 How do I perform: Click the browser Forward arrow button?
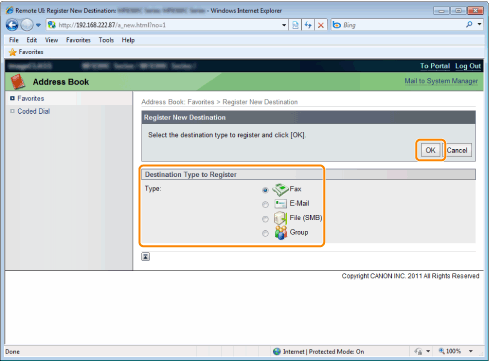(x=27, y=25)
